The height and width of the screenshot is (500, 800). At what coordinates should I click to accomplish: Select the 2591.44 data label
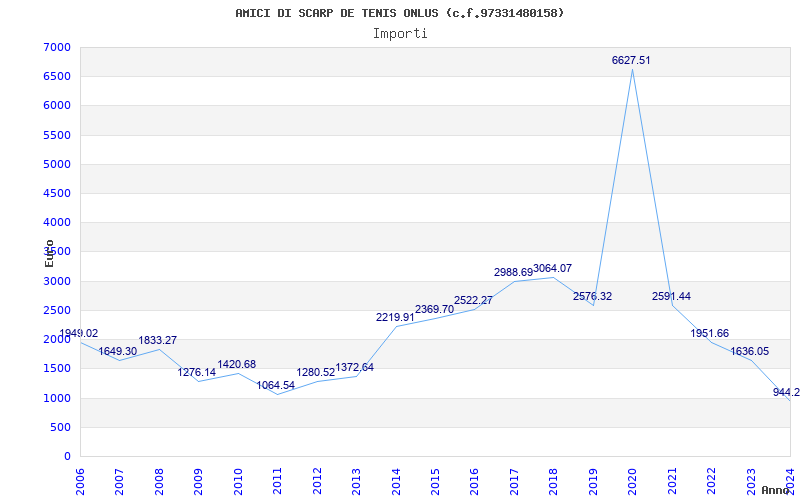click(x=671, y=297)
